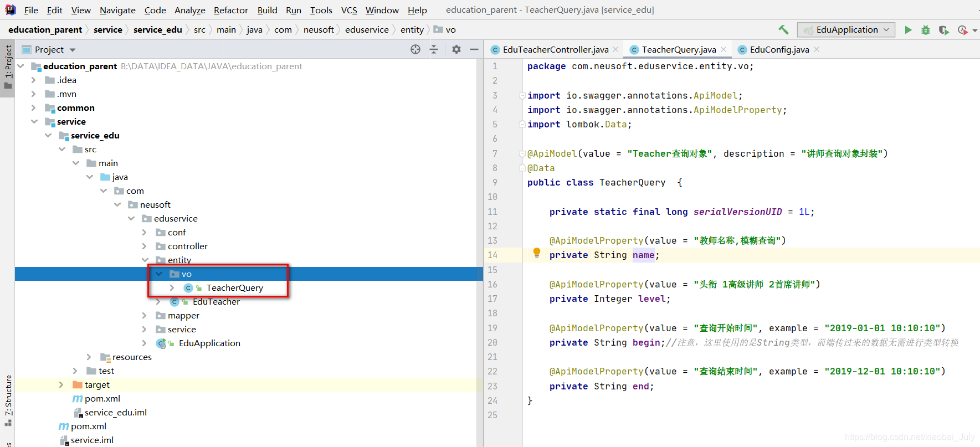Close the TeacherQuery.java tab

[x=724, y=49]
